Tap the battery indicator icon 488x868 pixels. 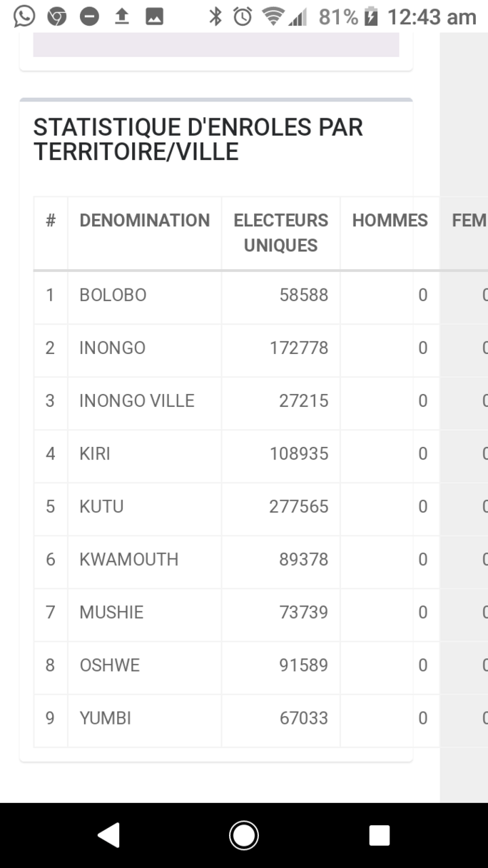pos(371,16)
